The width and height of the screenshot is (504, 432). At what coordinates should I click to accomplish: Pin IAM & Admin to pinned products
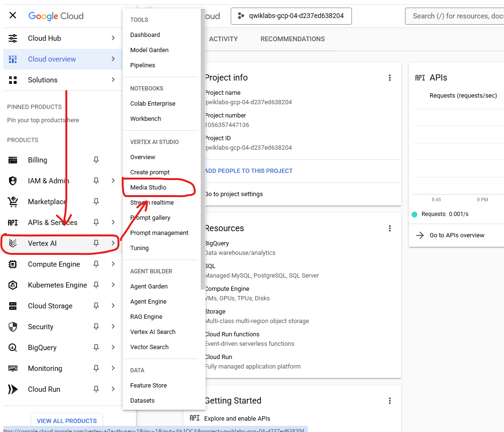pos(96,181)
